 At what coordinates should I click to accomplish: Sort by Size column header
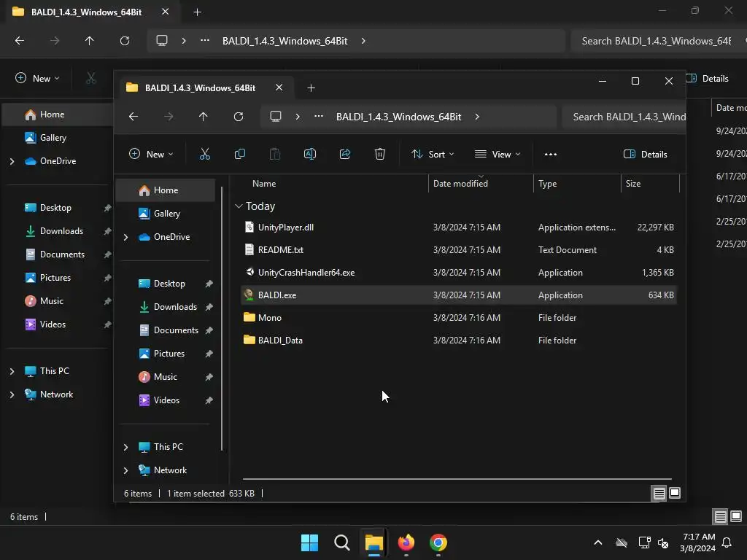click(632, 184)
